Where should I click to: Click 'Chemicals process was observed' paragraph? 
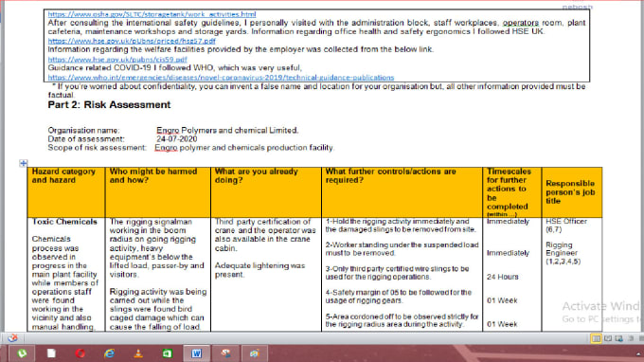[x=65, y=283]
